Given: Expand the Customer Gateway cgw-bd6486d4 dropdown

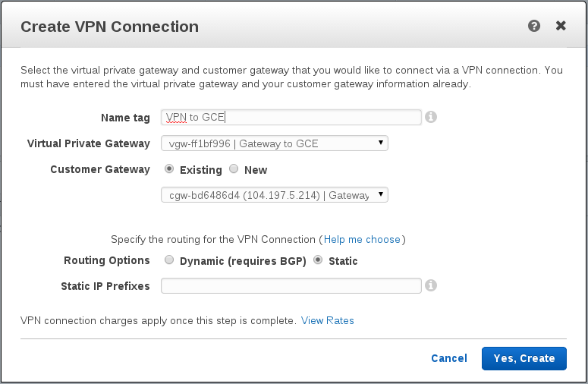Looking at the screenshot, I should [274, 195].
